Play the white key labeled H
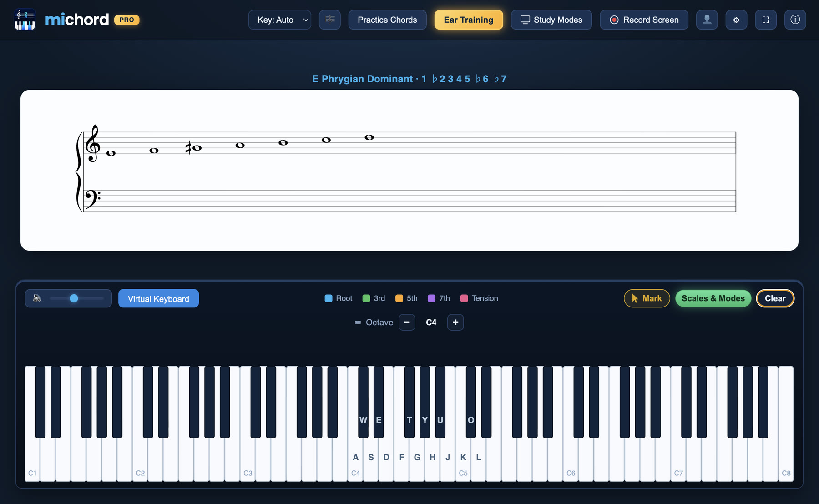 tap(432, 457)
